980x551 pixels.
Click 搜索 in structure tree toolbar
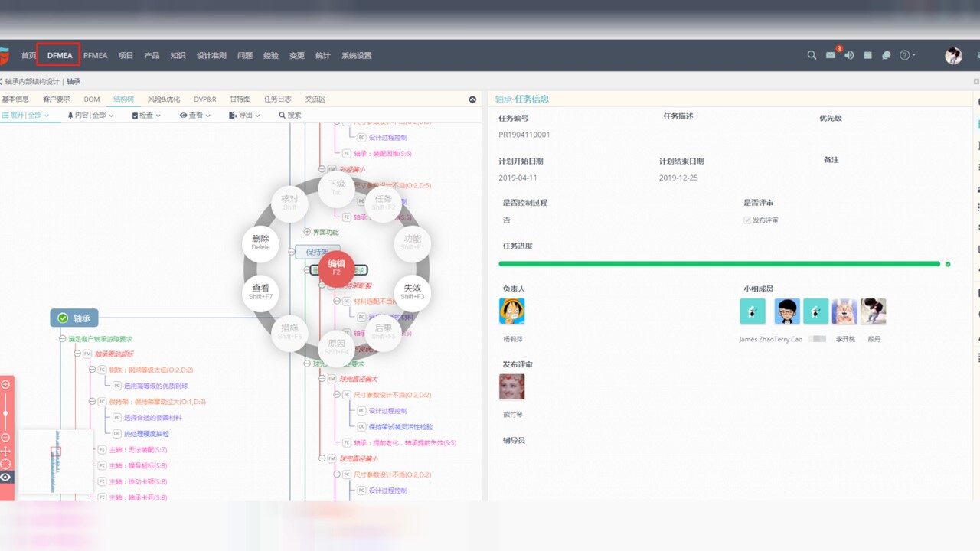(289, 115)
